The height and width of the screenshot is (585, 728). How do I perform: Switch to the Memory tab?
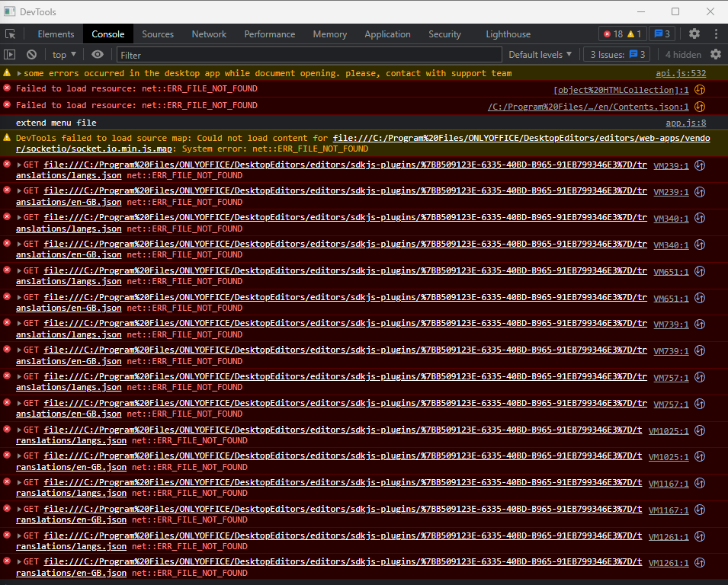(x=329, y=34)
